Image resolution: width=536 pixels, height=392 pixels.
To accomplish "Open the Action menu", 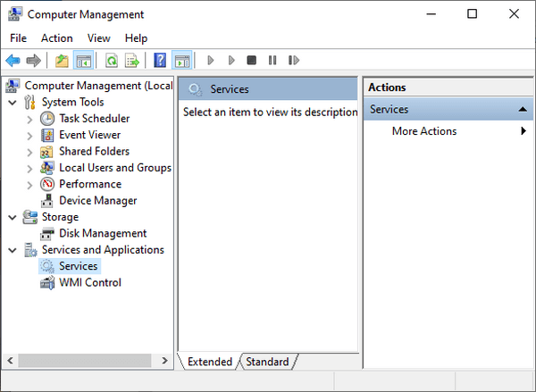I will 57,38.
